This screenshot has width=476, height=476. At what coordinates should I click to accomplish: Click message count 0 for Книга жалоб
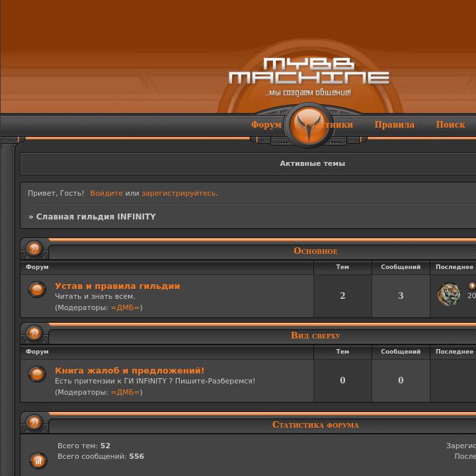pos(401,380)
